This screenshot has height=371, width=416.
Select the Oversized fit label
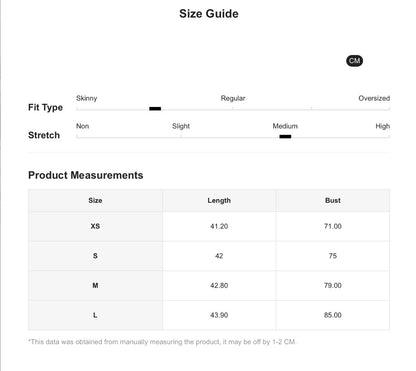pyautogui.click(x=374, y=98)
